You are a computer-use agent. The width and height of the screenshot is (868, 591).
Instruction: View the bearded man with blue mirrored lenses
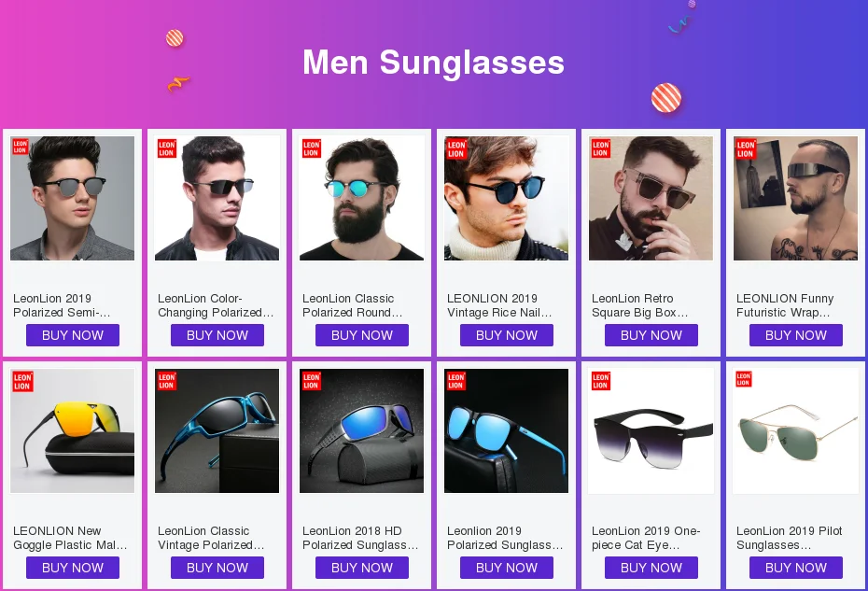(361, 198)
